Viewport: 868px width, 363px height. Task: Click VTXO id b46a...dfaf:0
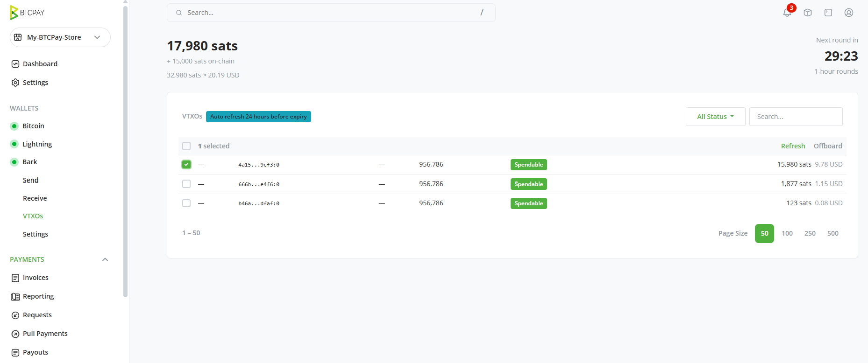click(x=259, y=203)
